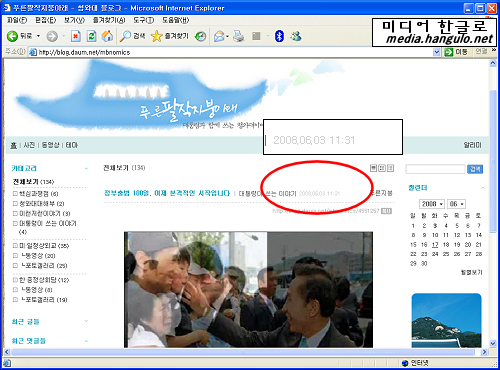Screen dimensions: 500x370
Task: Open the 파일(F) menu
Action: pyautogui.click(x=17, y=20)
